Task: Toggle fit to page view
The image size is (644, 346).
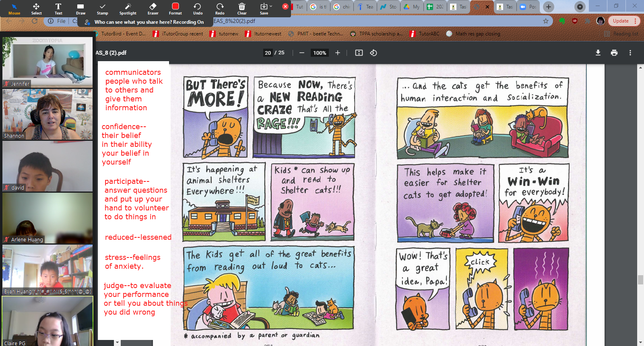Action: (359, 53)
